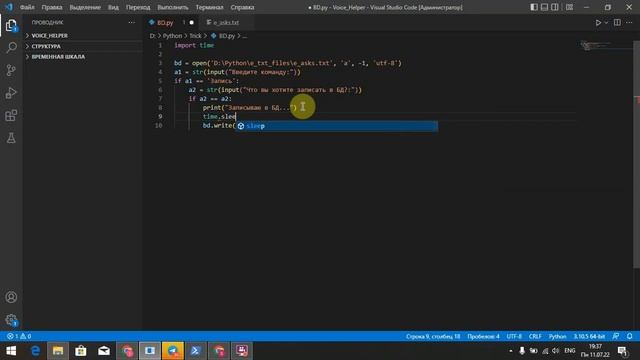Image resolution: width=640 pixels, height=360 pixels.
Task: Click the Python breadcrumb segment
Action: click(x=172, y=36)
